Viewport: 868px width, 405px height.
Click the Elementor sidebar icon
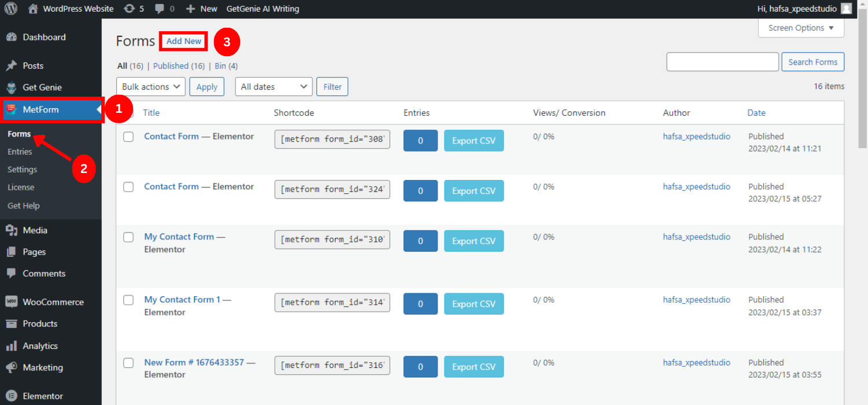tap(12, 396)
